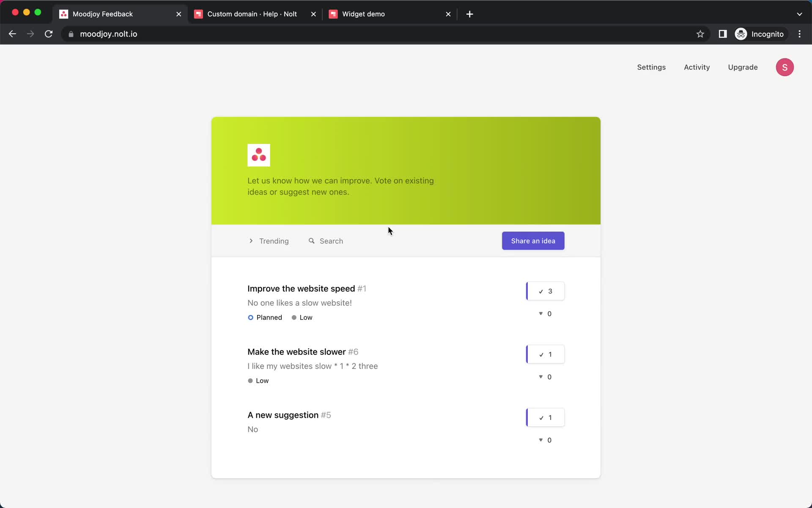Click the user profile avatar icon
This screenshot has width=812, height=508.
pyautogui.click(x=785, y=67)
